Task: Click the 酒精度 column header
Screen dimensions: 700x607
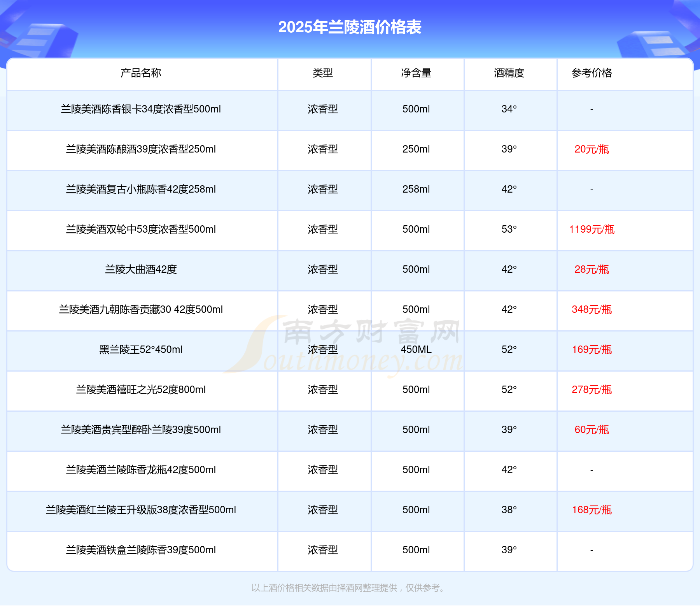Action: pos(509,73)
